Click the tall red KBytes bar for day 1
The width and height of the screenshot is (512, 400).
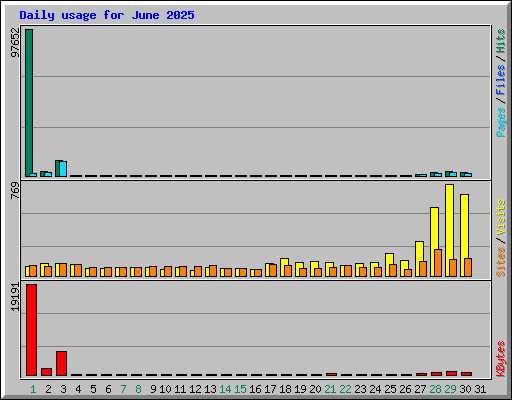coord(31,330)
